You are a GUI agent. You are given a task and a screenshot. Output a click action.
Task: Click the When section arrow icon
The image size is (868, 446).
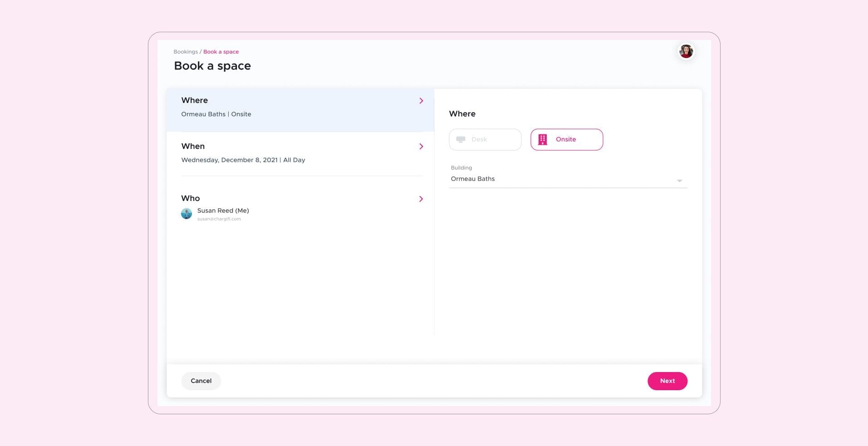(x=421, y=147)
